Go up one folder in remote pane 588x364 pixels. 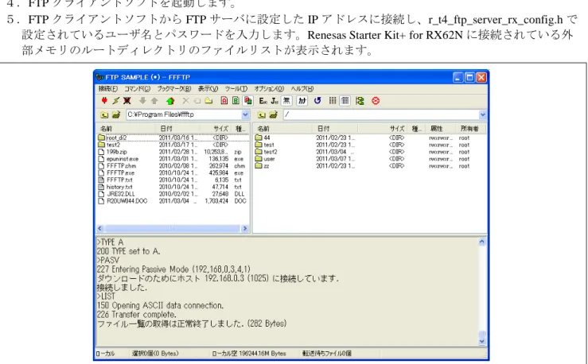point(262,114)
